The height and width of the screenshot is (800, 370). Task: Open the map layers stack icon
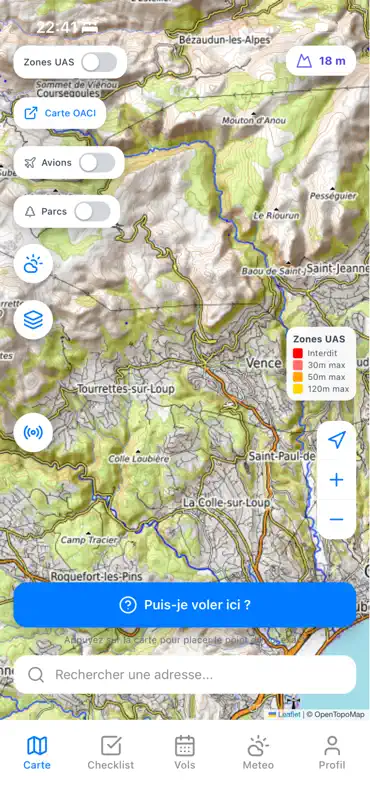[x=33, y=320]
